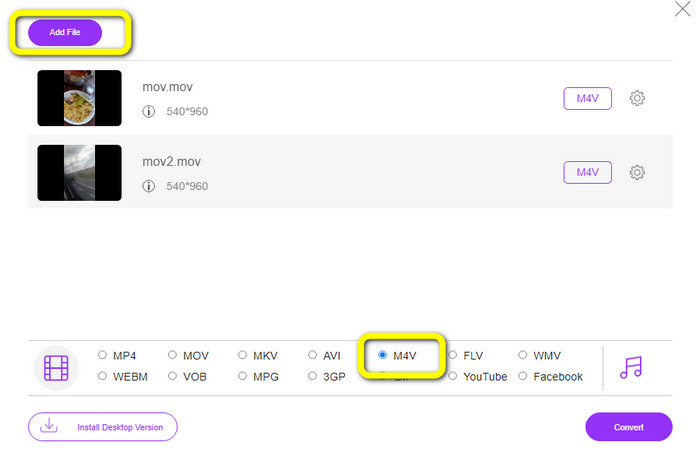Screen dimensions: 700x453
Task: Click the mov.mov food thumbnail
Action: click(79, 98)
